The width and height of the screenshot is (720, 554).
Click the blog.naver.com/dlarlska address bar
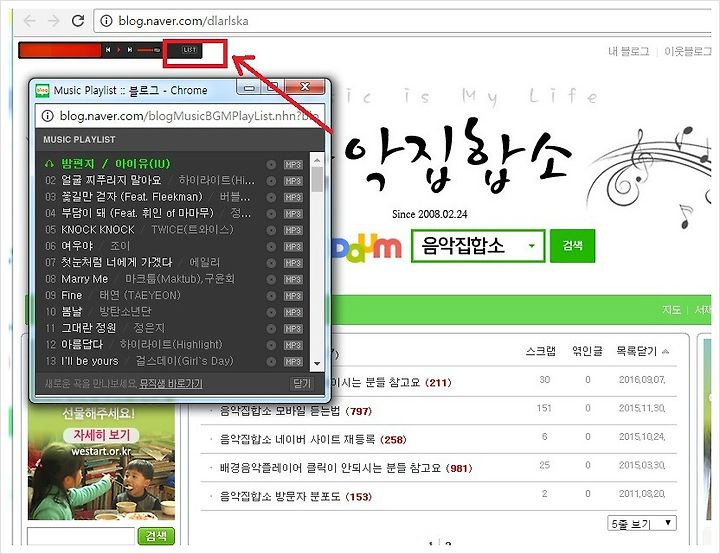click(x=402, y=21)
